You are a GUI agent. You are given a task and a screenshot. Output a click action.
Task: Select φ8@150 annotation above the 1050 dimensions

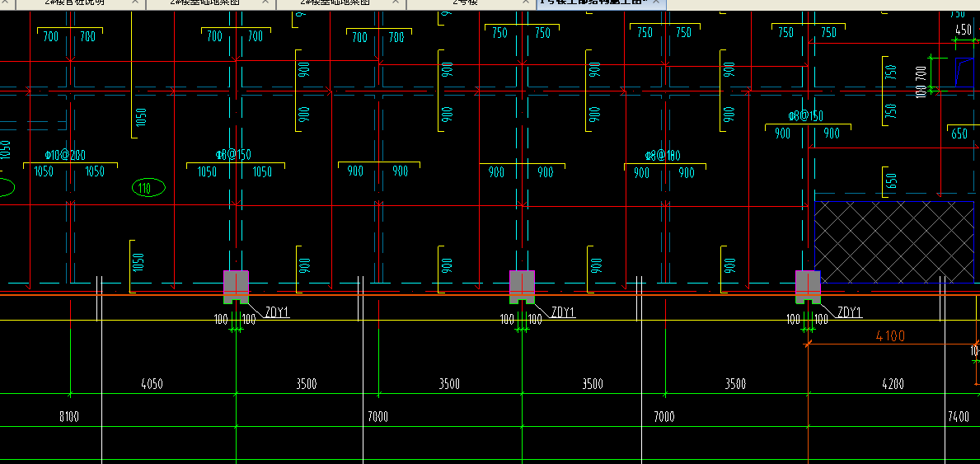(x=234, y=154)
